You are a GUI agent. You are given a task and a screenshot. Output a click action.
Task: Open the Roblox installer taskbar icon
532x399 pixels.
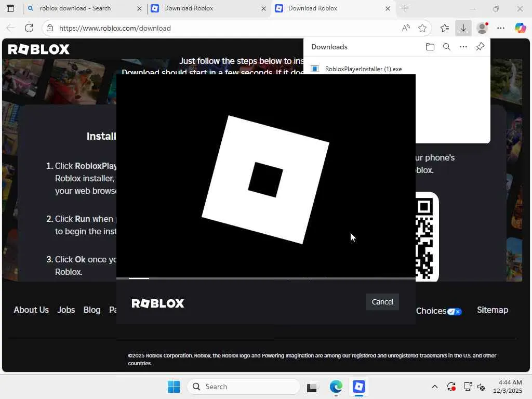358,387
